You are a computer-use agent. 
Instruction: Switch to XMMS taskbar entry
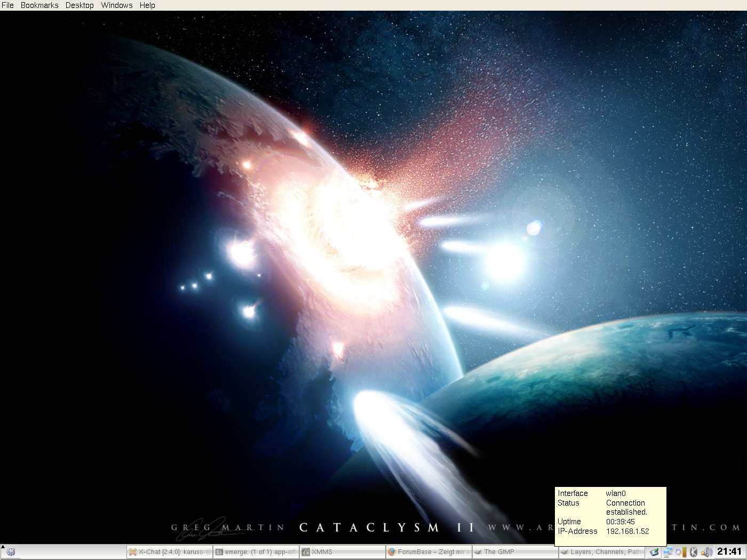point(343,552)
